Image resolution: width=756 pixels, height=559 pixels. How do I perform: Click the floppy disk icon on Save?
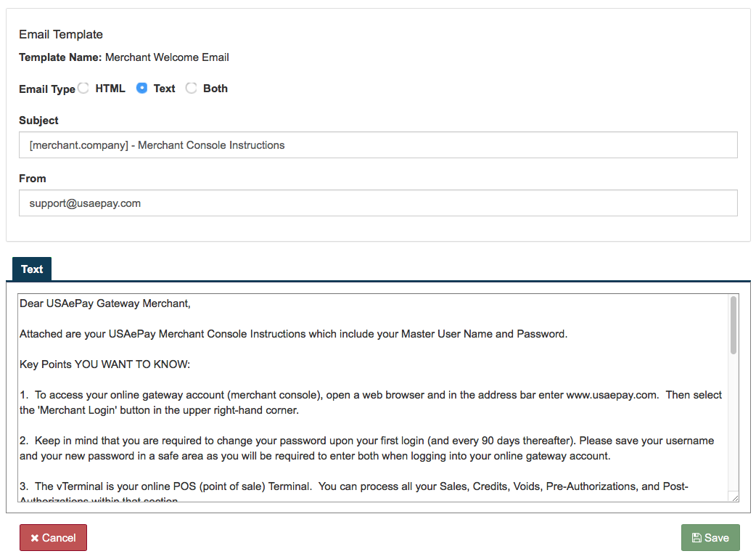pyautogui.click(x=697, y=538)
